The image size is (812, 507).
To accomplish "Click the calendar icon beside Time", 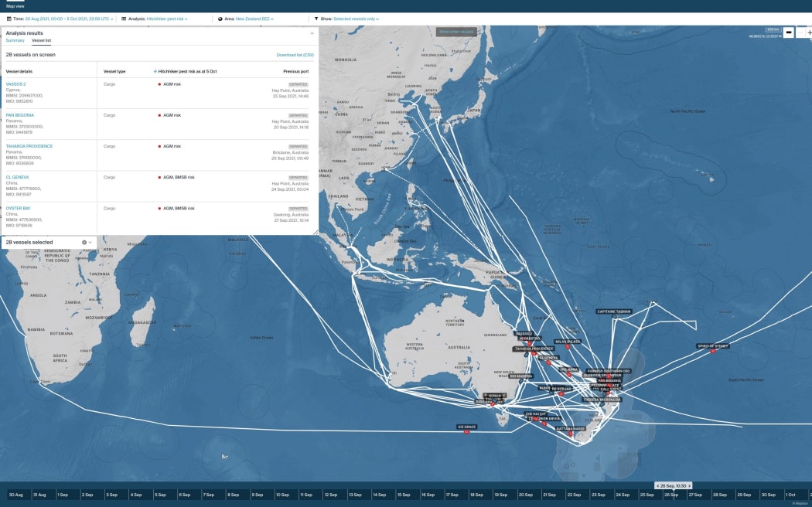I will 9,19.
